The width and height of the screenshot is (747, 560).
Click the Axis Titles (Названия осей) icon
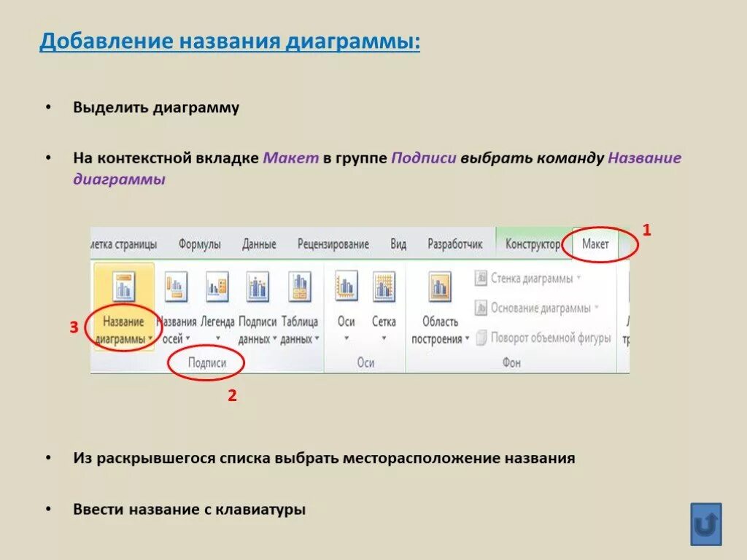click(176, 287)
